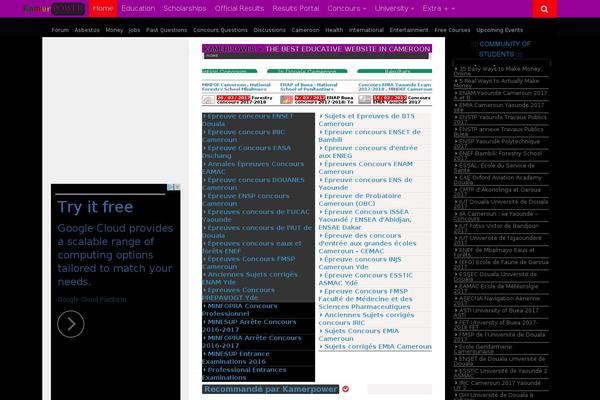Image resolution: width=600 pixels, height=400 pixels.
Task: Expand the Concours dropdown menu
Action: [347, 8]
